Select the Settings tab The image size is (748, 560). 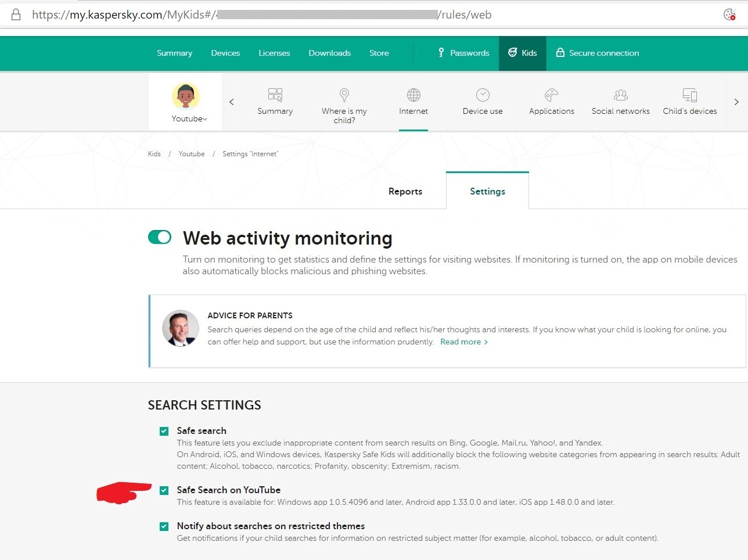(x=487, y=191)
